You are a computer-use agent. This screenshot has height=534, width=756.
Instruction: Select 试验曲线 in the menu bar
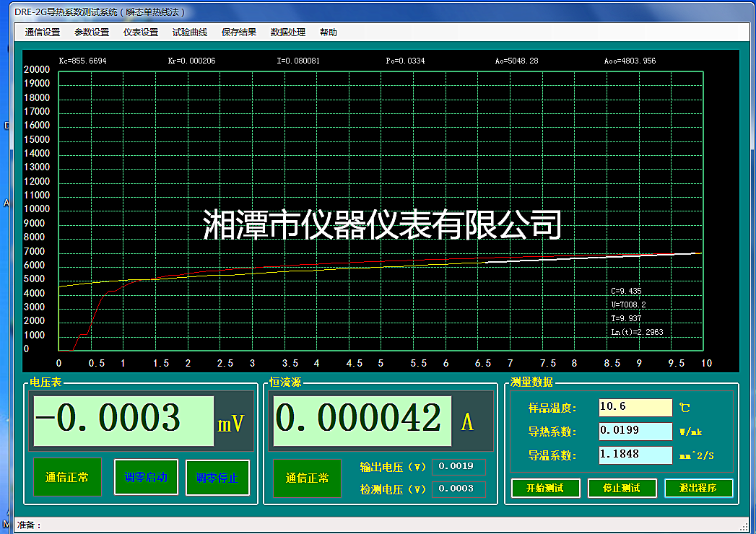[x=190, y=32]
